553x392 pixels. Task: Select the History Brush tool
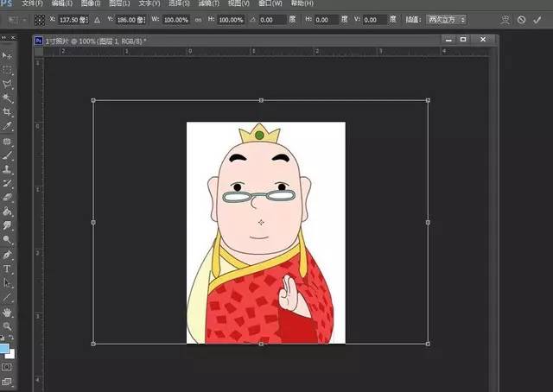coord(7,183)
